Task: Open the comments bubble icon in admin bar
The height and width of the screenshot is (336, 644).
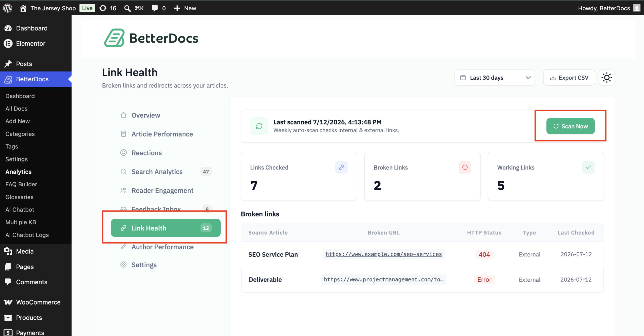Action: [x=155, y=8]
